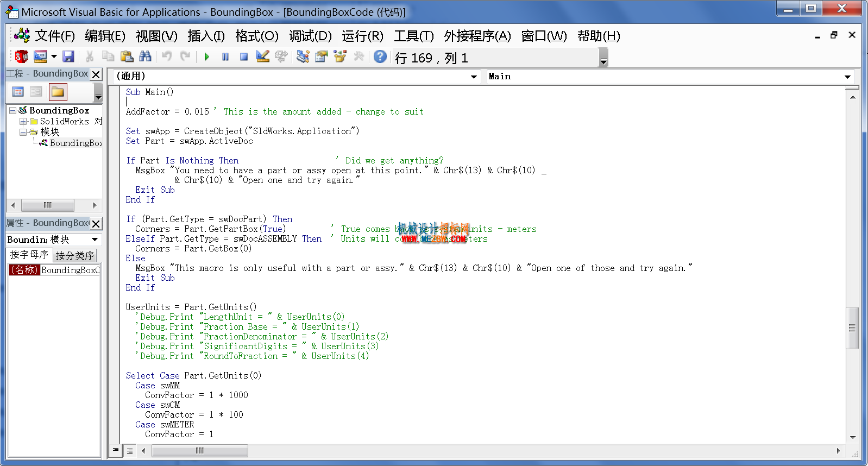Open the Boundin 模块 properties object dropdown

pos(95,240)
